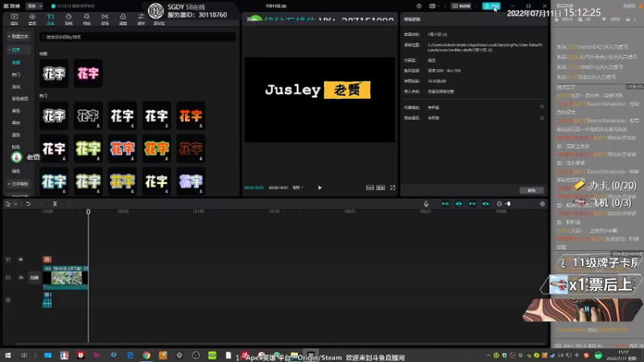Open the menu dropdown beside the Jianying logo
The height and width of the screenshot is (362, 644).
point(35,6)
